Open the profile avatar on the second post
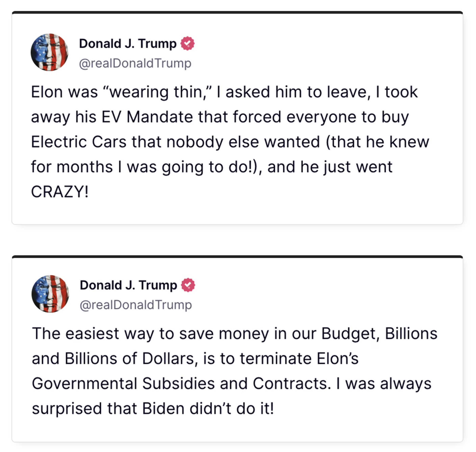Image resolution: width=476 pixels, height=452 pixels. [50, 294]
